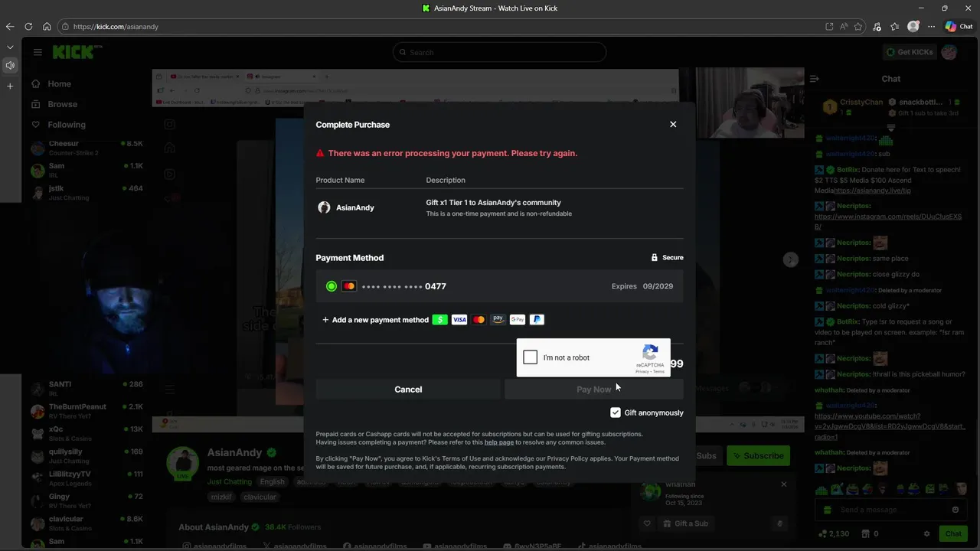980x551 pixels.
Task: Click the browser Back button
Action: tap(10, 26)
